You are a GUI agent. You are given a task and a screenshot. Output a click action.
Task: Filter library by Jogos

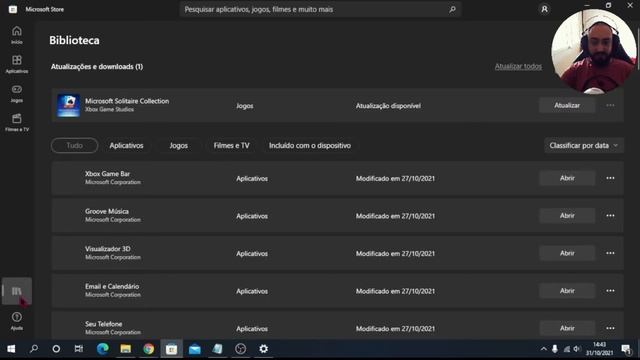179,145
